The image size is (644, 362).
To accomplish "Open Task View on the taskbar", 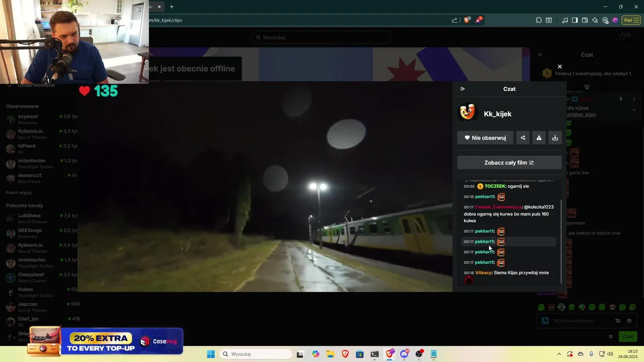I will 300,354.
